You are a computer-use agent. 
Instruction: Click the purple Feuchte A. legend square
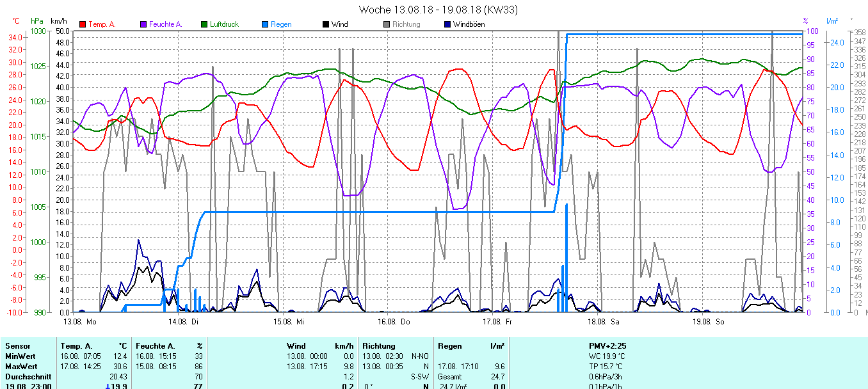coord(143,24)
